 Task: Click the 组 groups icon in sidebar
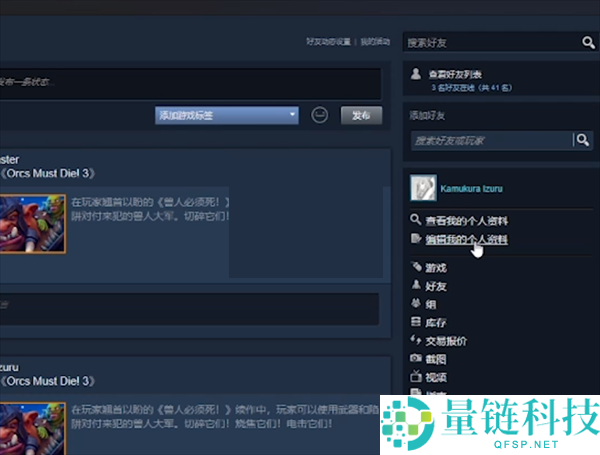coord(416,304)
